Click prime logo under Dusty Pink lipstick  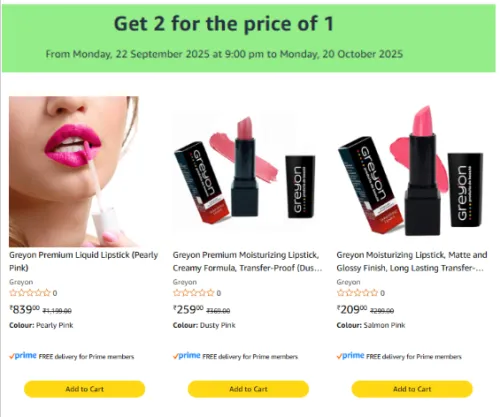click(x=187, y=356)
